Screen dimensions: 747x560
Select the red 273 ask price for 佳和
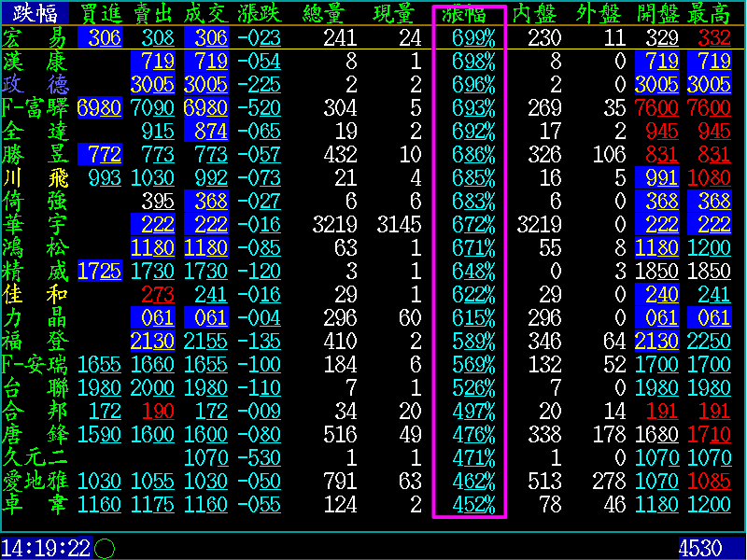coord(157,294)
